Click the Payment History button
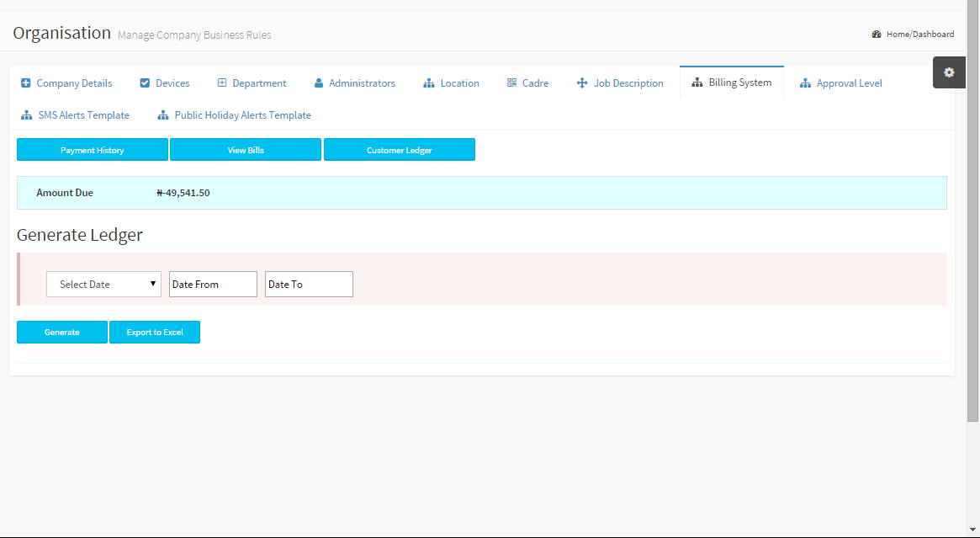The height and width of the screenshot is (538, 980). (93, 150)
